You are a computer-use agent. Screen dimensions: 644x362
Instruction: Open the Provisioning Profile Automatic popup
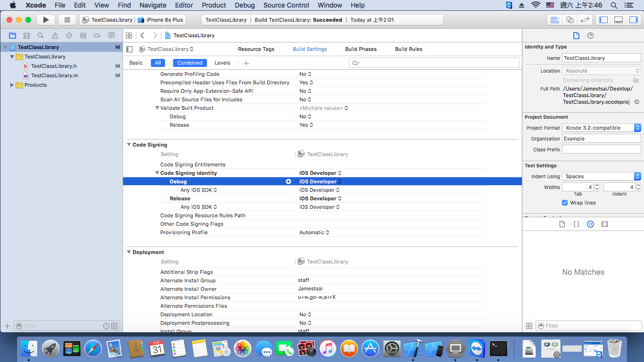(314, 232)
